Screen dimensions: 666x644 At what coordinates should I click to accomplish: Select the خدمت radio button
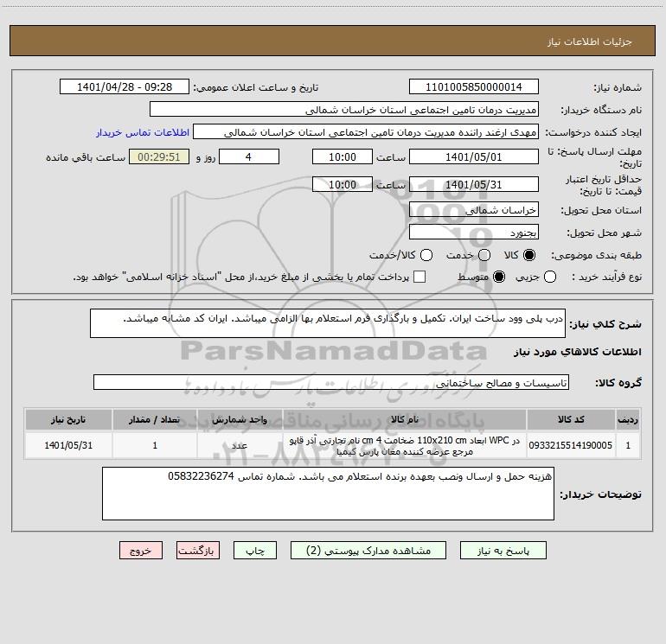point(484,255)
